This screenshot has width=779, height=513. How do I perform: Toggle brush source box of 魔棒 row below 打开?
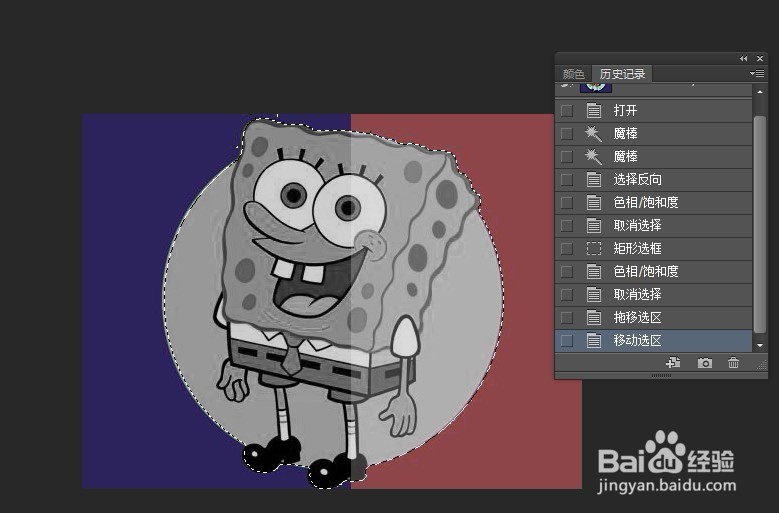567,134
